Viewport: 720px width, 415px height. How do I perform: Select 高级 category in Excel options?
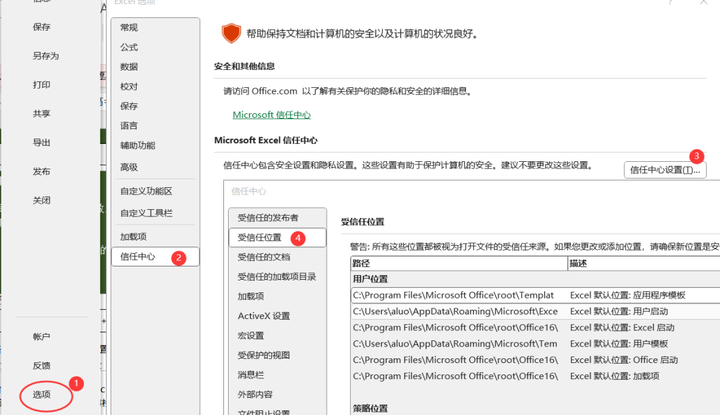coord(155,167)
